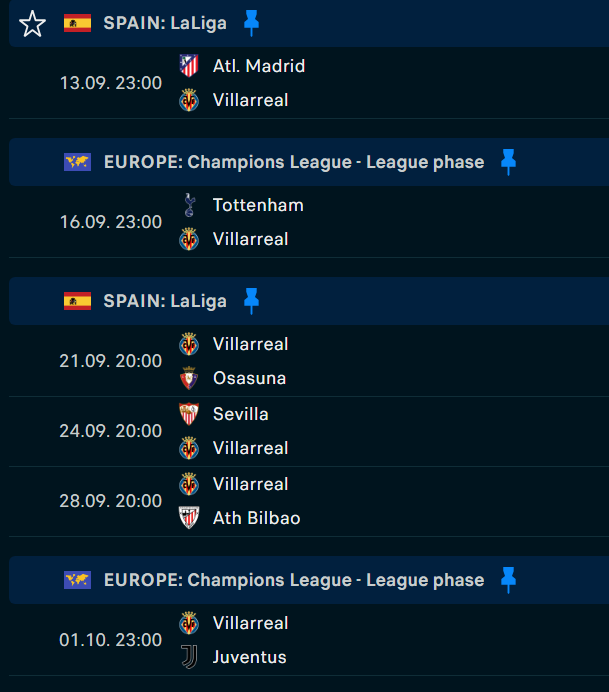Open the first SPAIN: LaLiga league link
609x692 pixels.
pos(165,23)
